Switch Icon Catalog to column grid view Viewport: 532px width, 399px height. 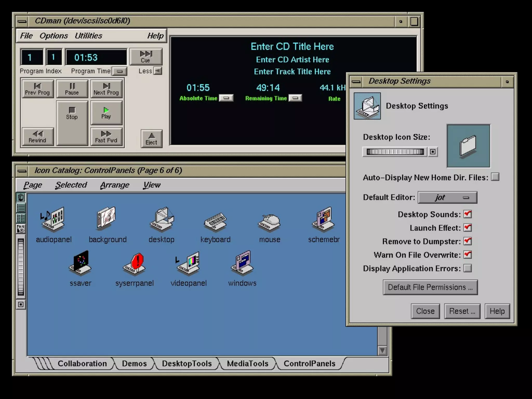pos(21,218)
